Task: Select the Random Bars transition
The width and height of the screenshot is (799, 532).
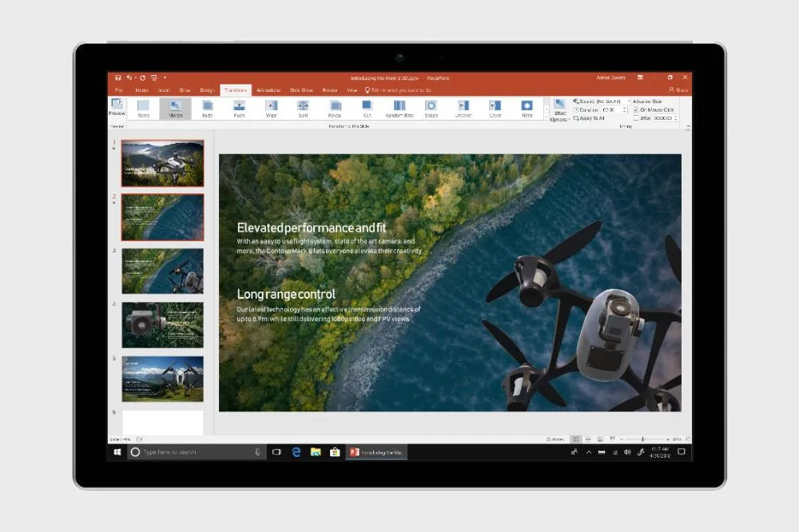Action: pos(399,109)
